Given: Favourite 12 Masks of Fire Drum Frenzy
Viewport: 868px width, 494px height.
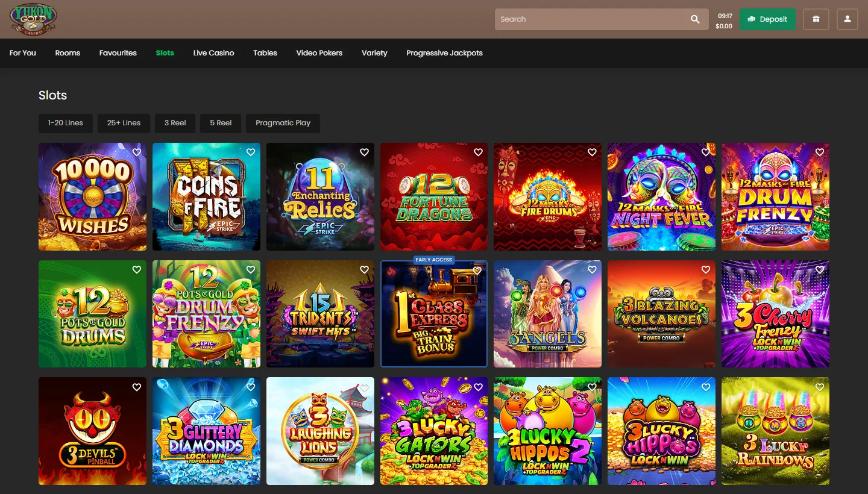Looking at the screenshot, I should 820,152.
